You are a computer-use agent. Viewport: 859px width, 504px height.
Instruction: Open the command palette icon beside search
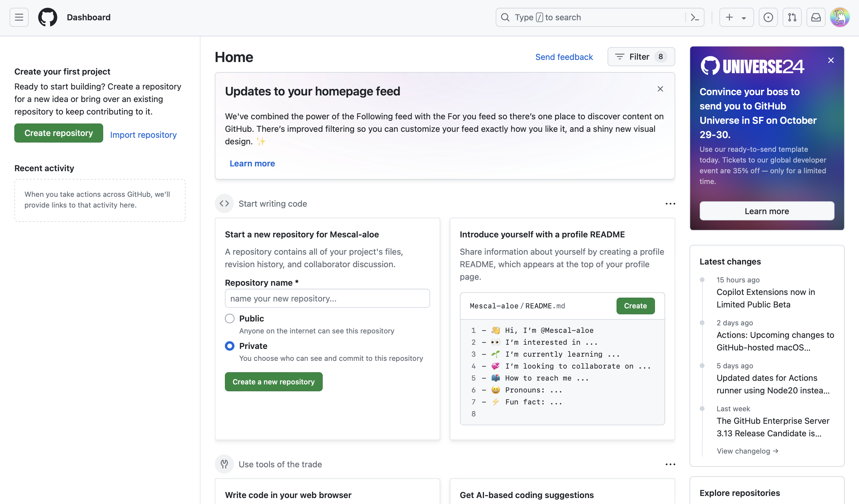(x=695, y=17)
